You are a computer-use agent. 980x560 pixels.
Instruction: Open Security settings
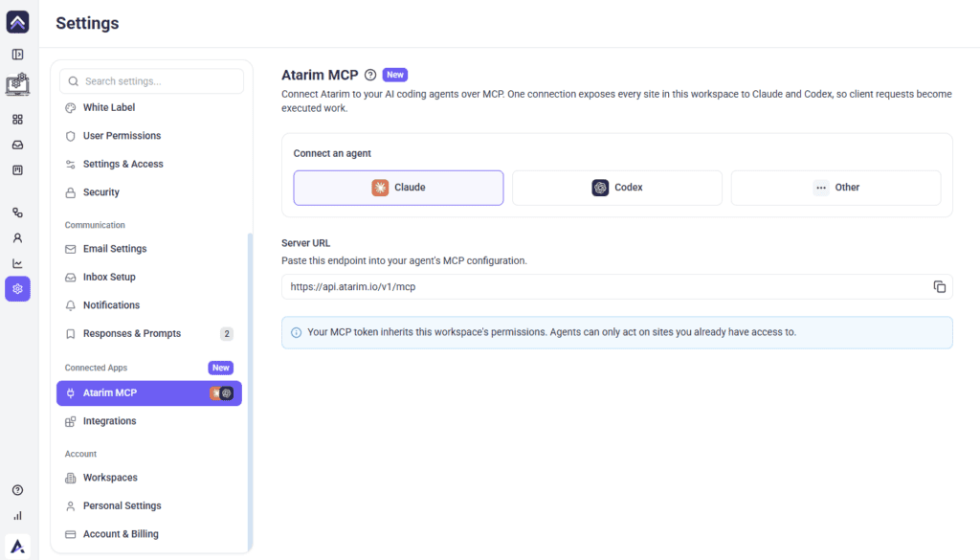[148, 191]
